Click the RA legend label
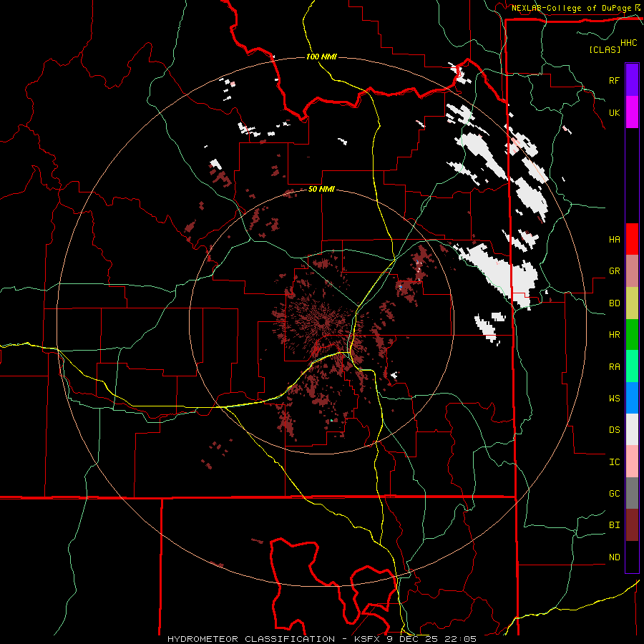The image size is (644, 644). tap(614, 367)
